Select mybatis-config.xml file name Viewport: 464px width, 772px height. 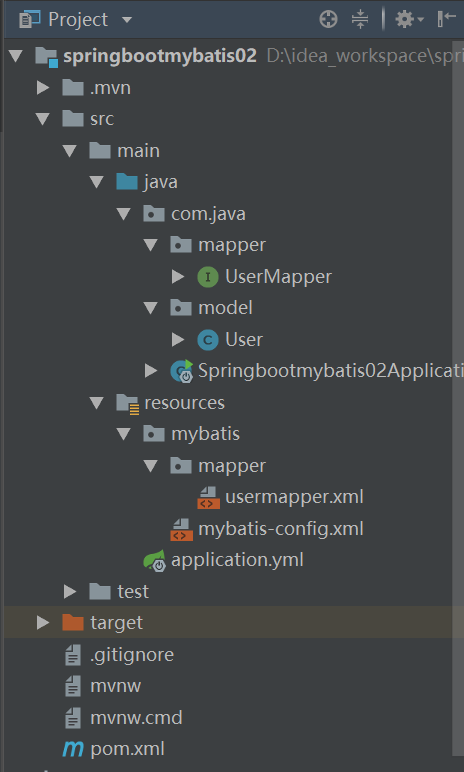(x=281, y=529)
